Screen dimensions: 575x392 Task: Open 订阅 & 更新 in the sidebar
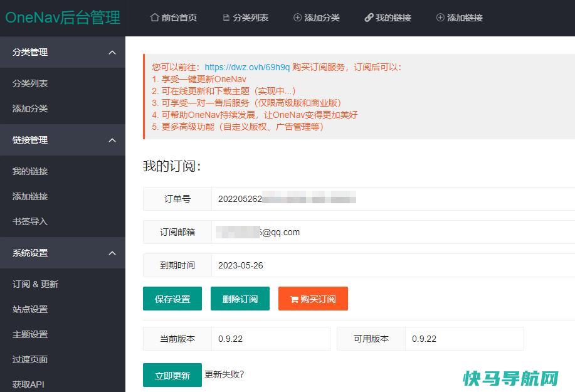[x=35, y=284]
